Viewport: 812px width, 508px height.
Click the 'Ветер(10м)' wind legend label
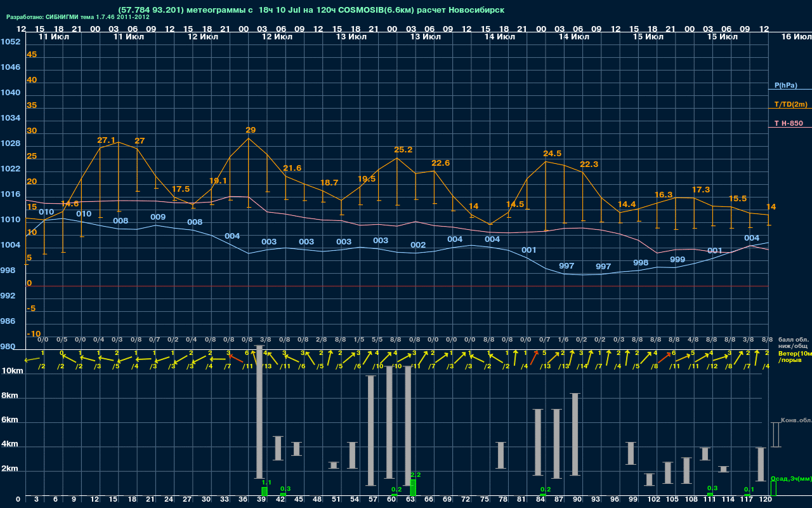pos(794,353)
